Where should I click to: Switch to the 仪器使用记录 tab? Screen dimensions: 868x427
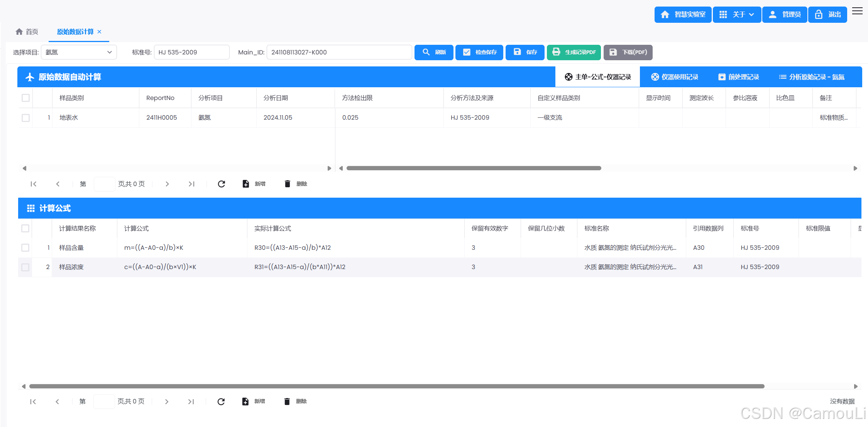tap(675, 77)
